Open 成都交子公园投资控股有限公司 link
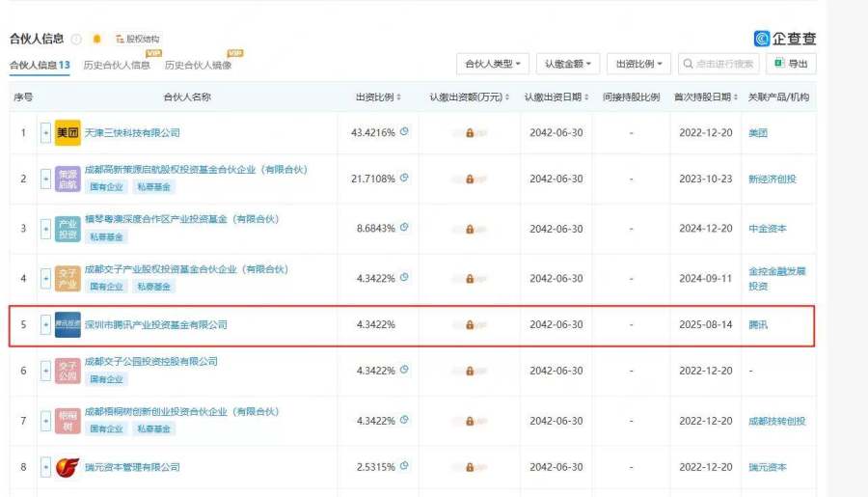The width and height of the screenshot is (868, 497). (151, 361)
